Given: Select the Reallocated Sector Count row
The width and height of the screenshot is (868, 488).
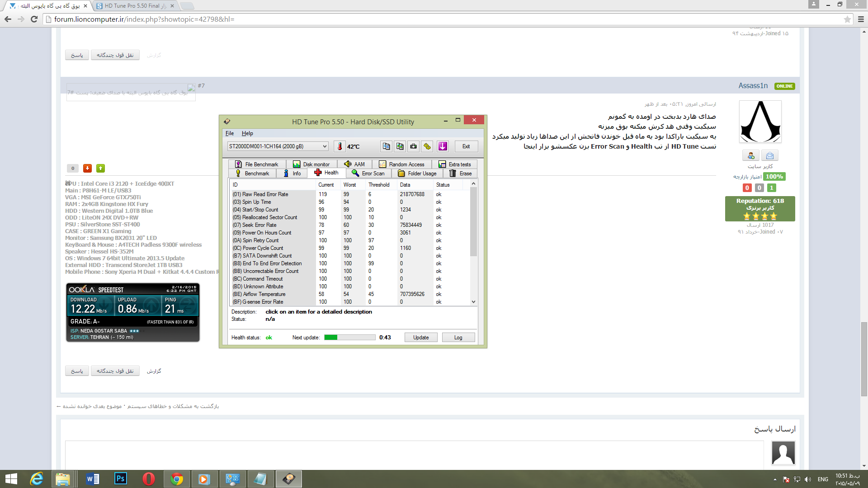Looking at the screenshot, I should [x=264, y=217].
